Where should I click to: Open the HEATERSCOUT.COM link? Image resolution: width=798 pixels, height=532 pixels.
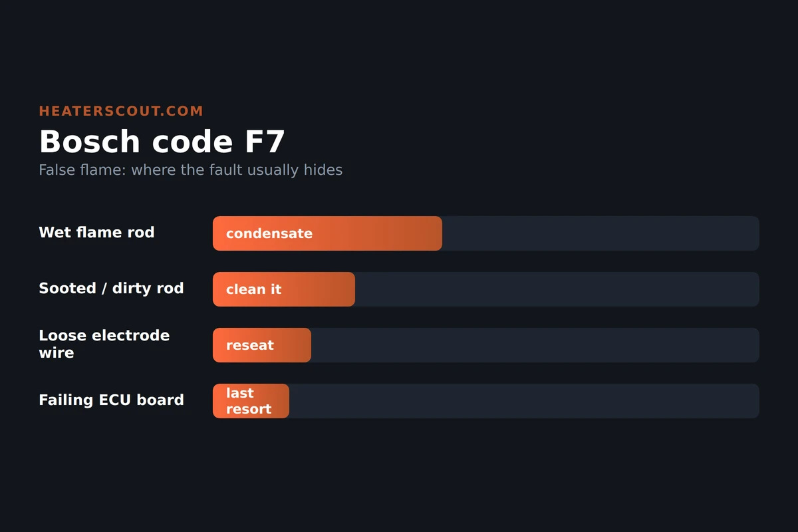[x=121, y=111]
